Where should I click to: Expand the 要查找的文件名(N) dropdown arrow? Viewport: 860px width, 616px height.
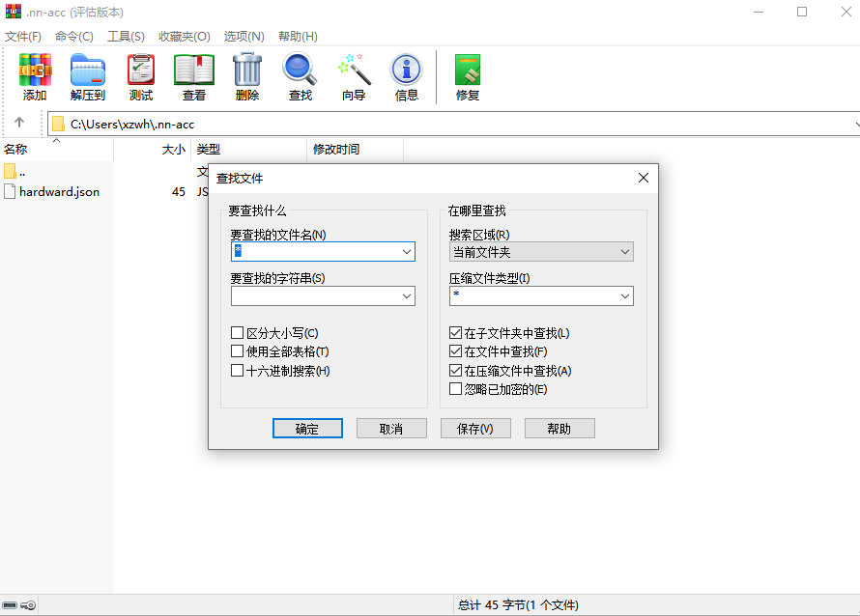[x=407, y=252]
